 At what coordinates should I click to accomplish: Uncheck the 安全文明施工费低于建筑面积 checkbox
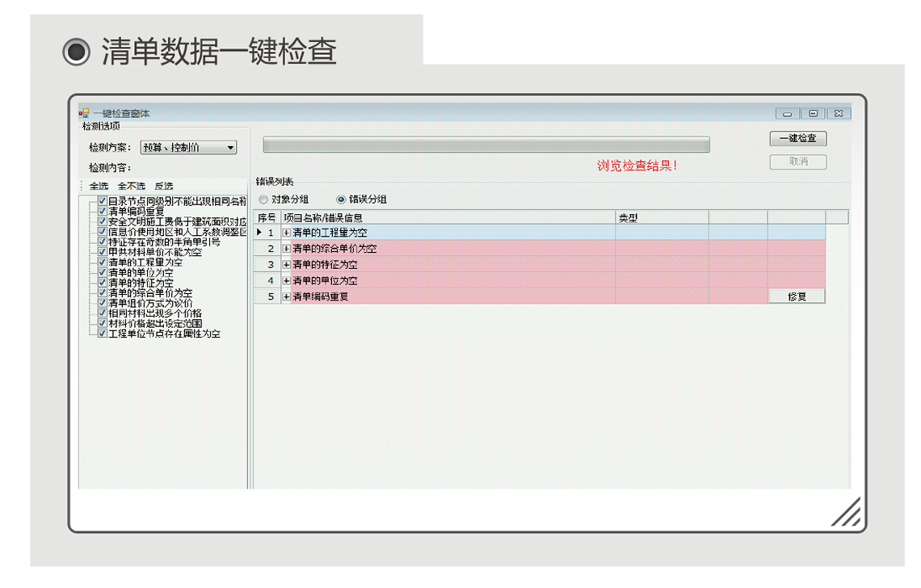coord(103,221)
